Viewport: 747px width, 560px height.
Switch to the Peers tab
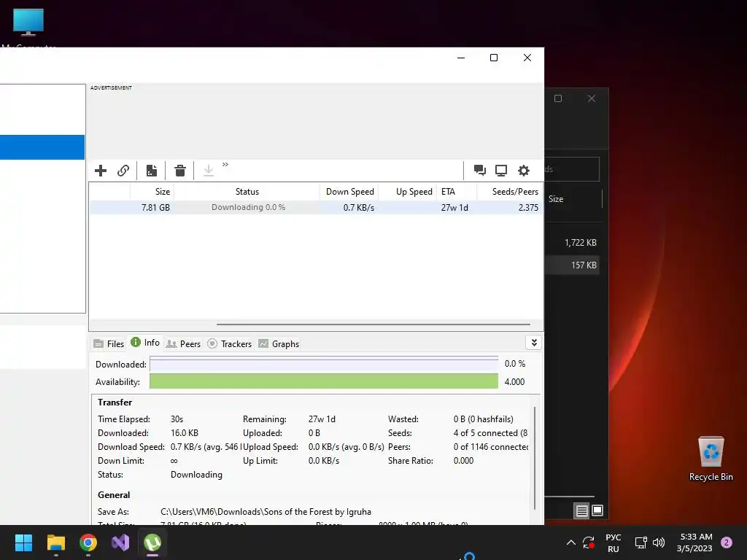point(183,344)
